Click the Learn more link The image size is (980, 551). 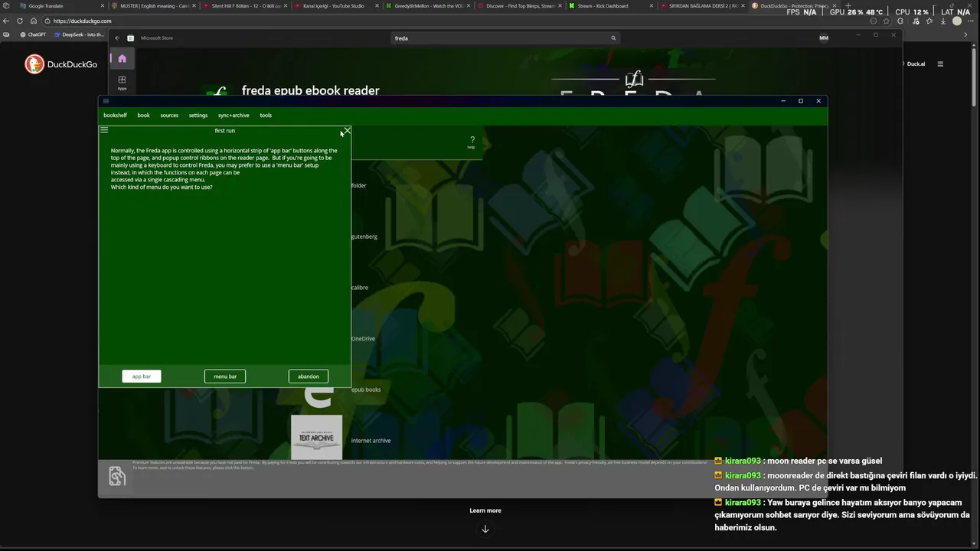pos(485,510)
